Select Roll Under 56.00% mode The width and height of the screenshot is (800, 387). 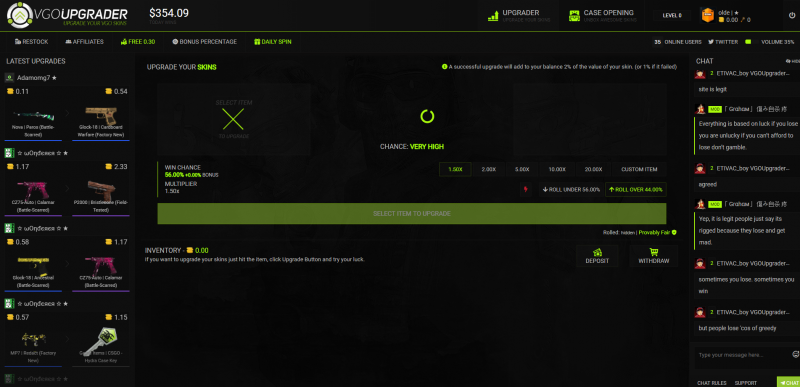click(x=571, y=190)
